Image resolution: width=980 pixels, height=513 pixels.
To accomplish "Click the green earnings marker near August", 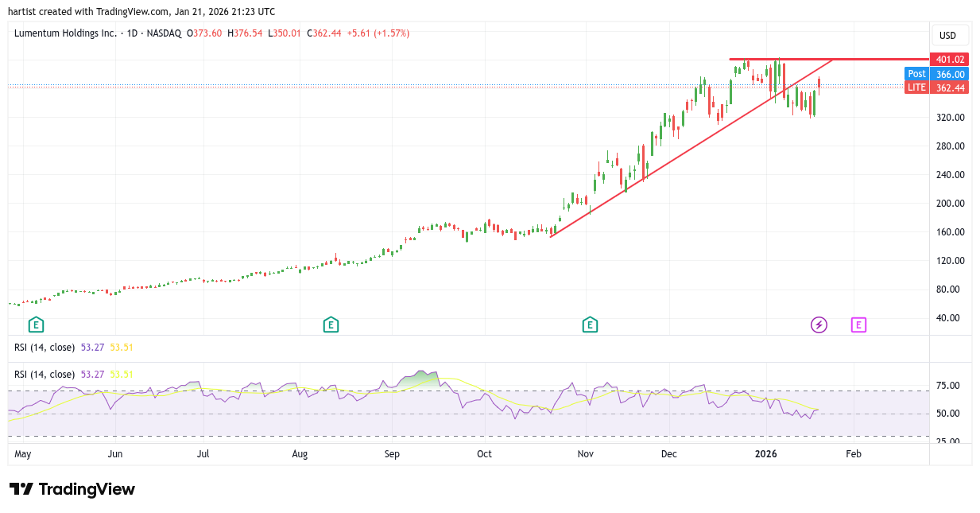I will tap(331, 325).
